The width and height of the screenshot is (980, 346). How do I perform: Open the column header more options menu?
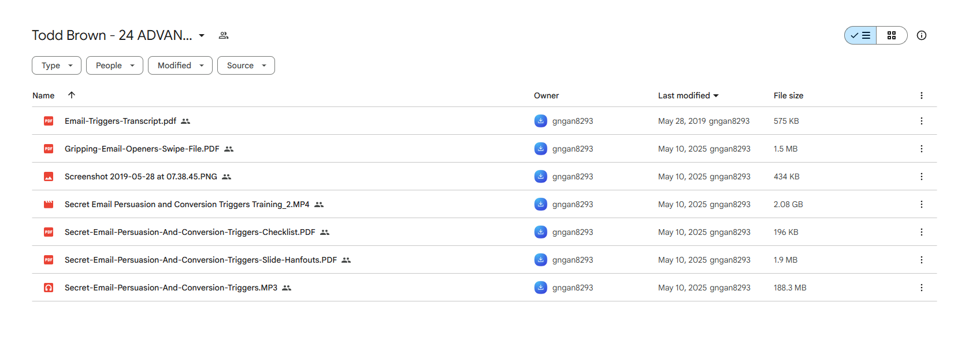922,95
